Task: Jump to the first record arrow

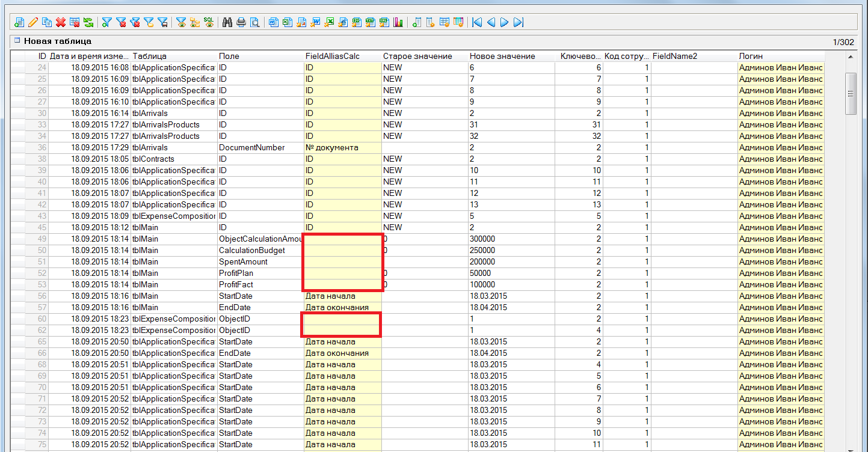Action: coord(477,22)
